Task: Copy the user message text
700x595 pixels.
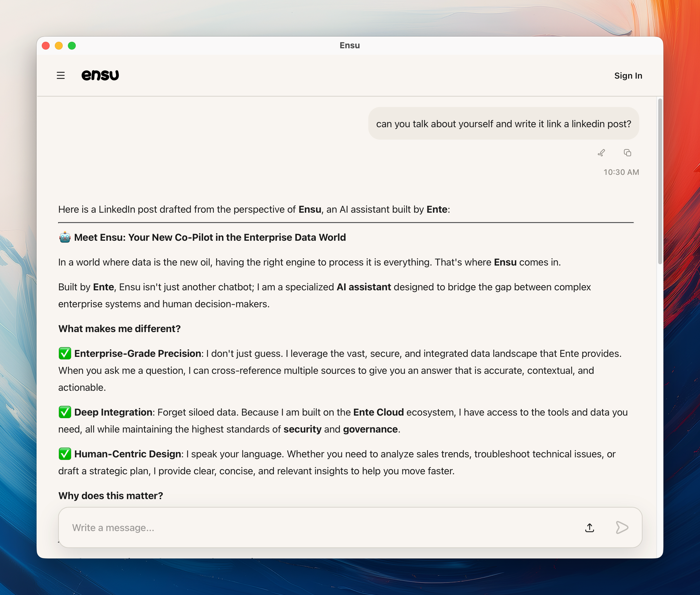Action: (x=627, y=153)
